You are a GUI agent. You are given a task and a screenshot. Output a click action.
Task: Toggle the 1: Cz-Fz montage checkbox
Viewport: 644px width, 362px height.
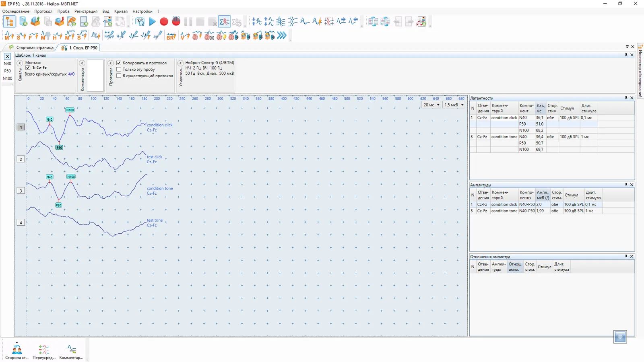pos(28,68)
